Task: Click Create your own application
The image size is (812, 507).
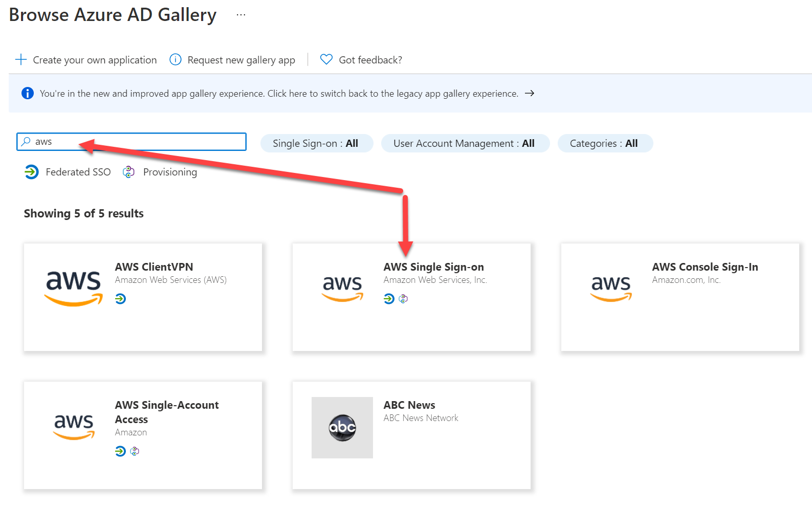Action: [95, 60]
